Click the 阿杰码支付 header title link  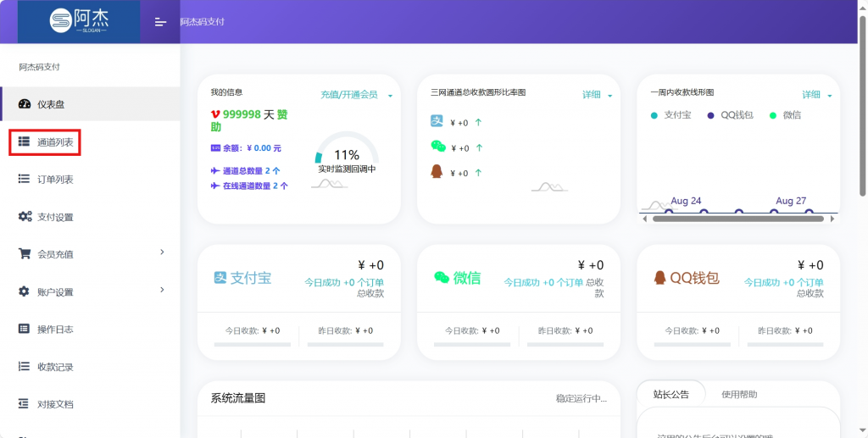202,22
